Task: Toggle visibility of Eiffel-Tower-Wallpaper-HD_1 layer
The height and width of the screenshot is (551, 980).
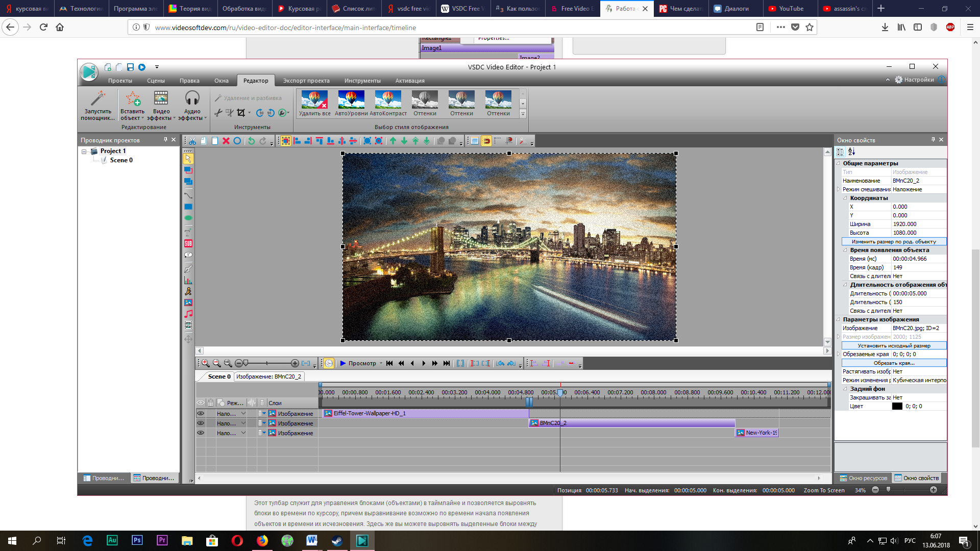Action: (201, 414)
